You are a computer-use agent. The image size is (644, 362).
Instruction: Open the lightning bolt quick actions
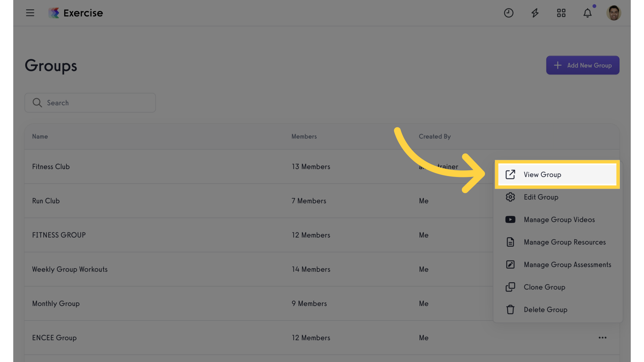(535, 13)
